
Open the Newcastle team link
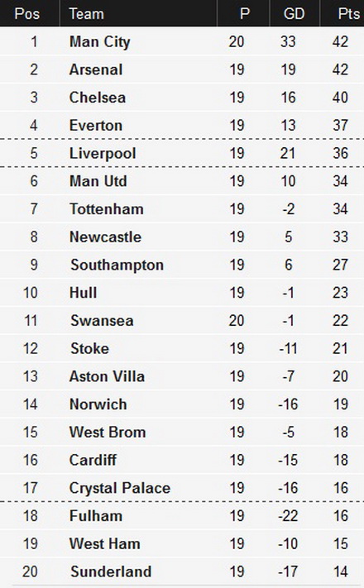click(105, 237)
